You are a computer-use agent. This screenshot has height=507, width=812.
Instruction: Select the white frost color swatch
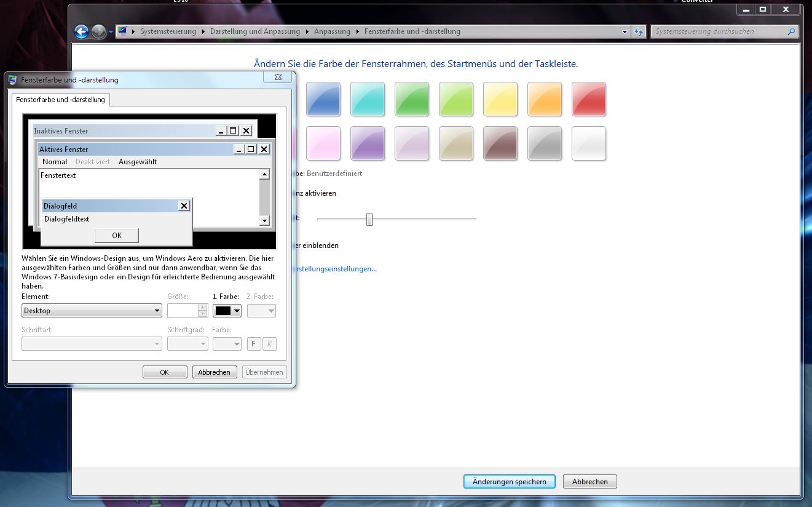[589, 143]
